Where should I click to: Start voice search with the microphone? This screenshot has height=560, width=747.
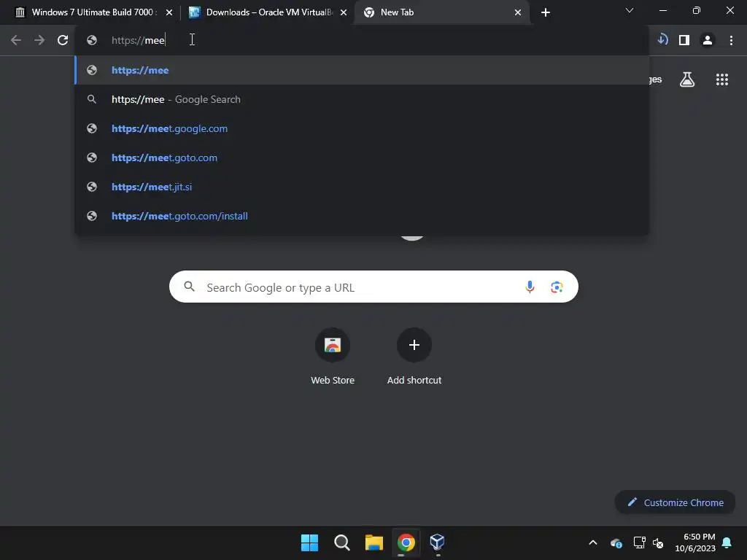[x=530, y=287]
